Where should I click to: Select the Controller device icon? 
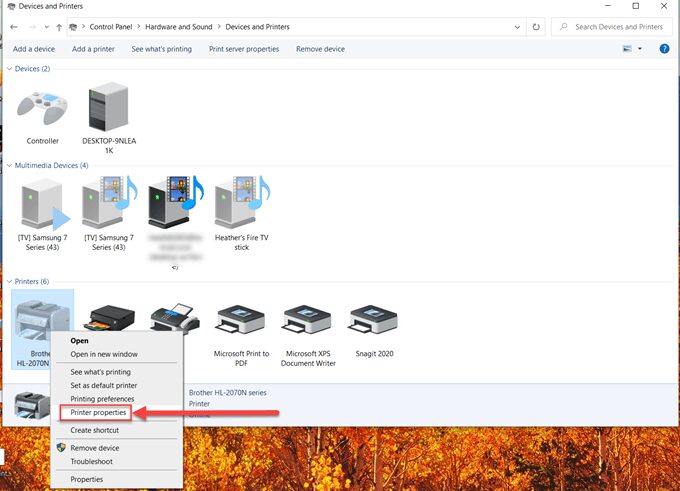(x=42, y=111)
